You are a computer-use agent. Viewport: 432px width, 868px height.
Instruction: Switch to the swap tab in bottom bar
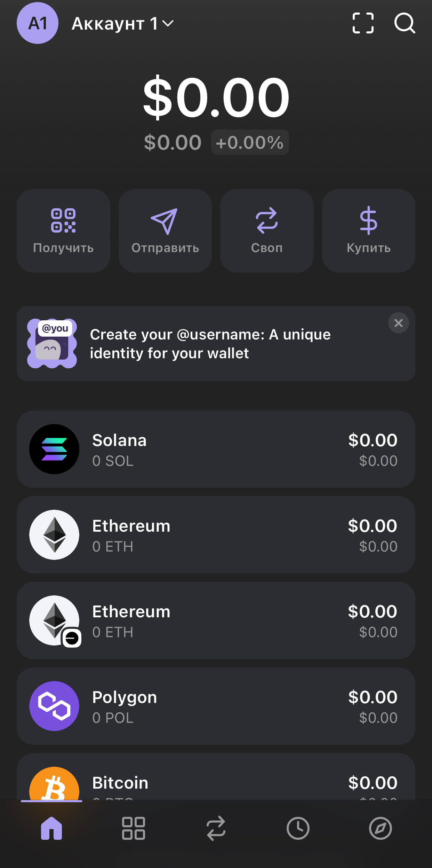[x=216, y=828]
